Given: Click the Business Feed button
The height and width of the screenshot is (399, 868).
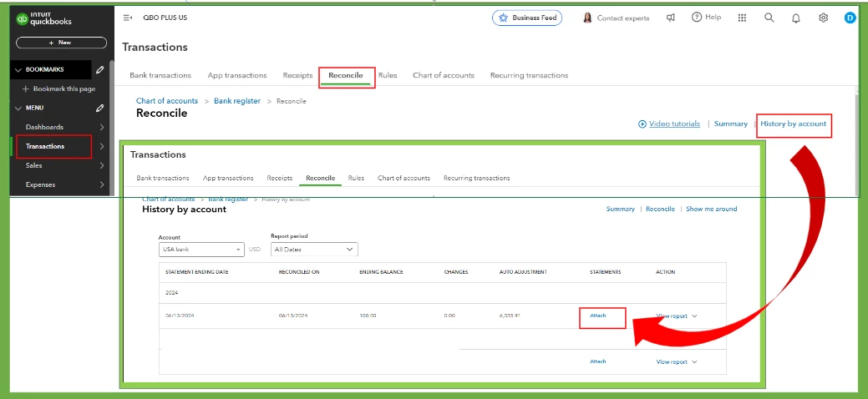Looking at the screenshot, I should click(x=527, y=18).
